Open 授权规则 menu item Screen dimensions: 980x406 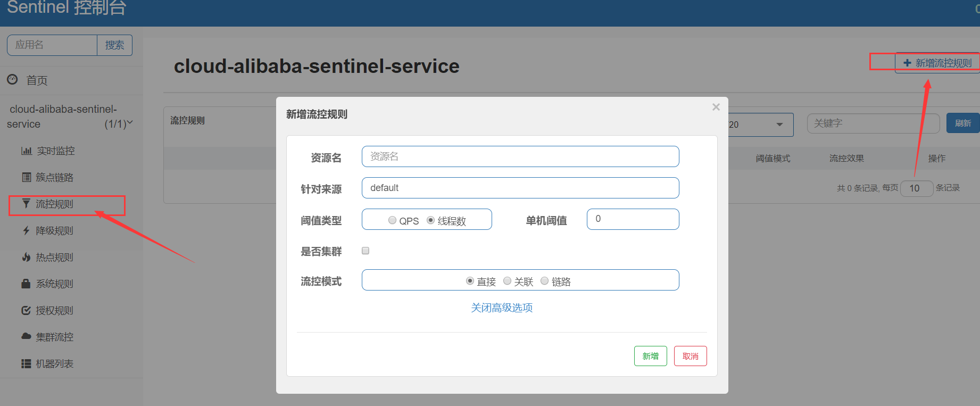tap(54, 310)
